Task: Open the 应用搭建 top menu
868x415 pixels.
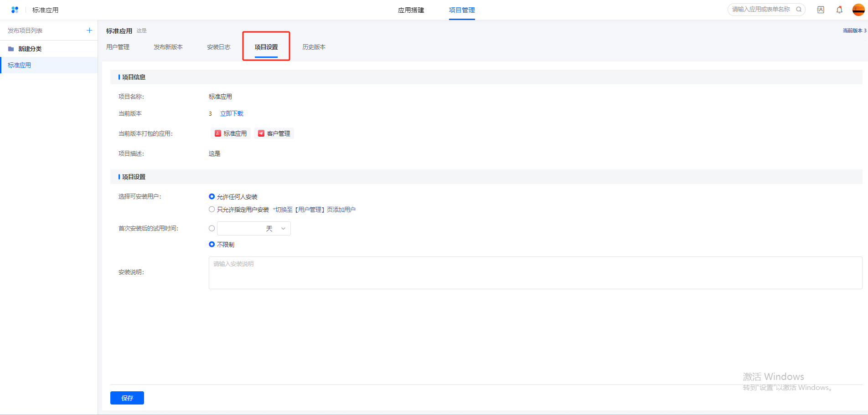Action: pyautogui.click(x=411, y=10)
